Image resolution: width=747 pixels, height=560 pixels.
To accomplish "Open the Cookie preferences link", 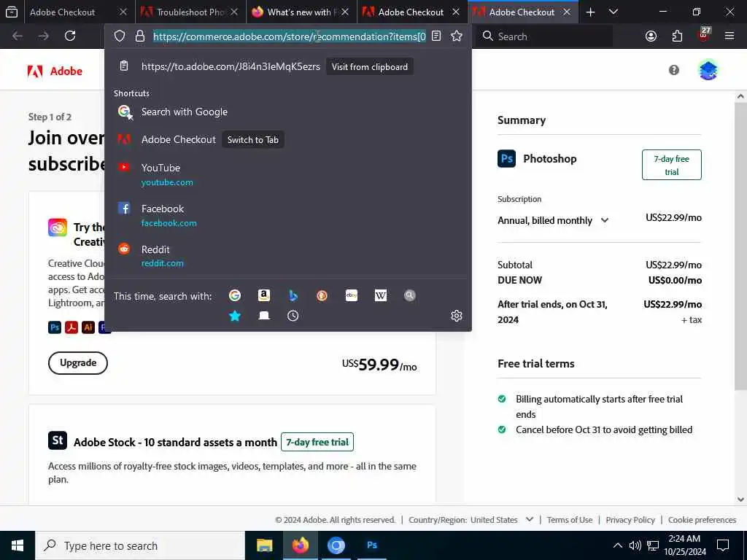I will click(x=702, y=519).
